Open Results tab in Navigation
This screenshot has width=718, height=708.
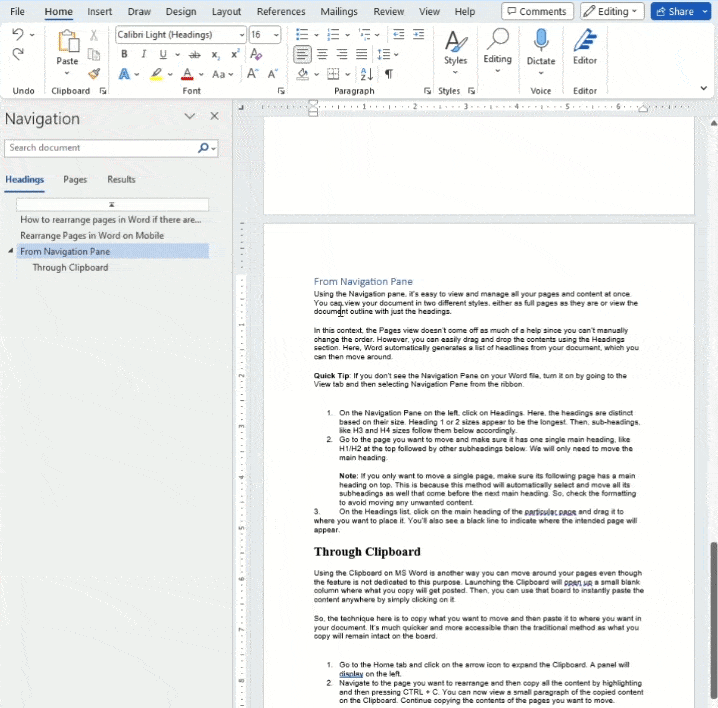click(x=121, y=180)
